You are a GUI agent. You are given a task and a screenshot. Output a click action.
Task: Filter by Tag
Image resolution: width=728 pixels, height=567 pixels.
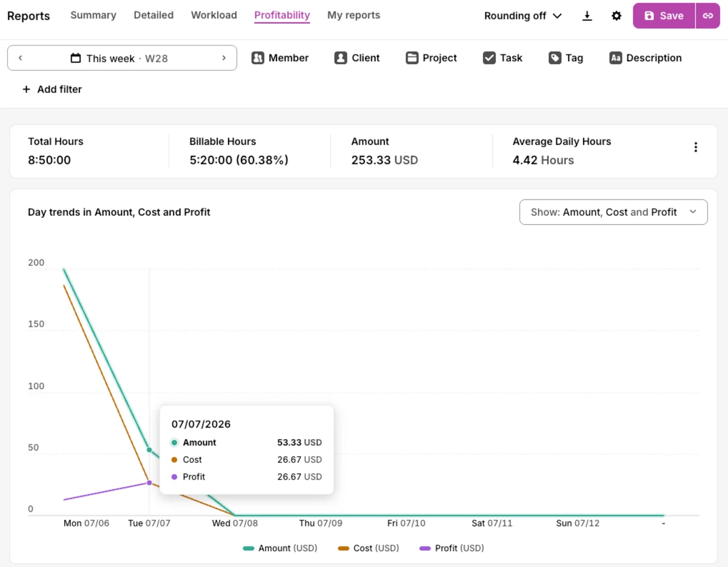coord(566,58)
